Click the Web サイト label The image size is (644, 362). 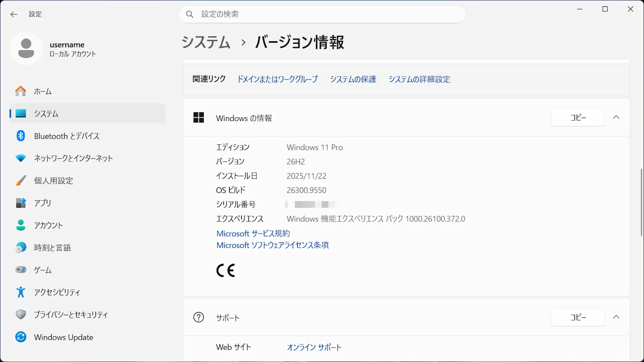pyautogui.click(x=233, y=347)
